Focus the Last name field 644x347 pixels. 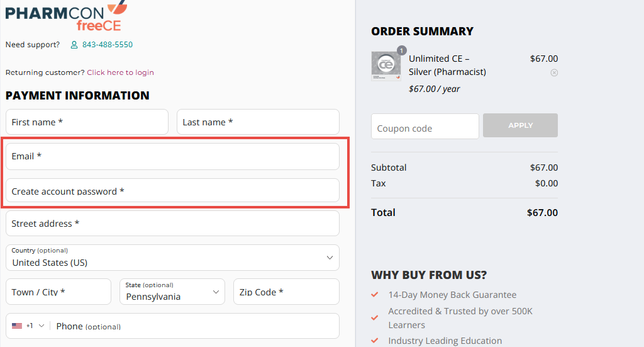click(258, 122)
